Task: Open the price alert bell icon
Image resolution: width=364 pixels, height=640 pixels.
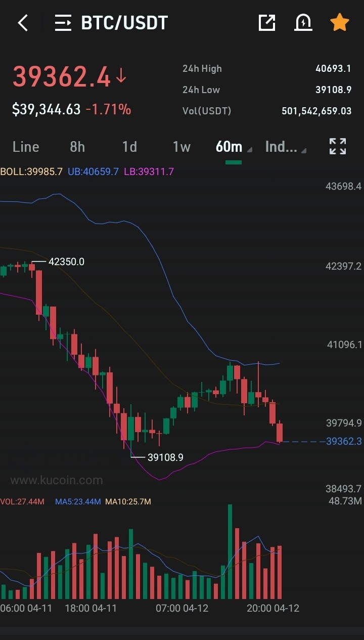Action: [x=303, y=23]
